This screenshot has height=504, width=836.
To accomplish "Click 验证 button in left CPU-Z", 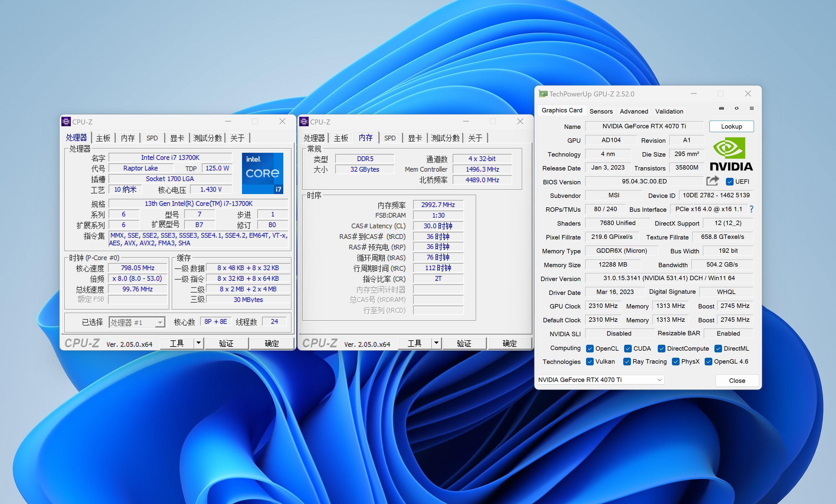I will [226, 343].
